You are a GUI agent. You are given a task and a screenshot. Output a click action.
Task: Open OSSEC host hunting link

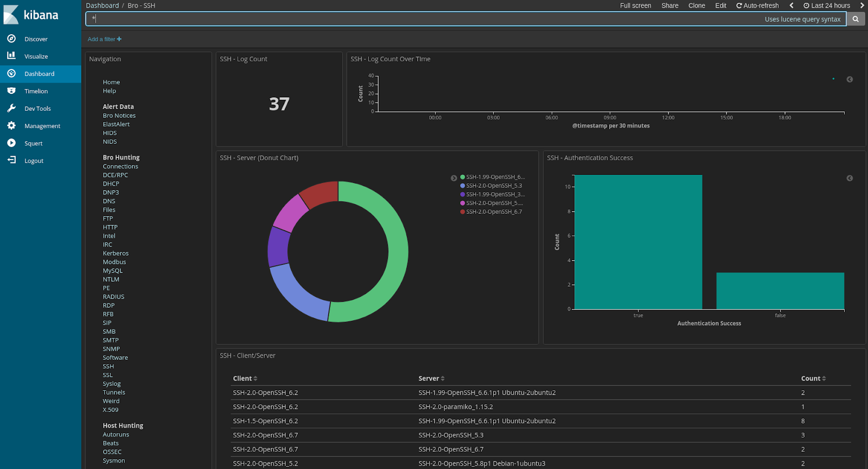[112, 452]
